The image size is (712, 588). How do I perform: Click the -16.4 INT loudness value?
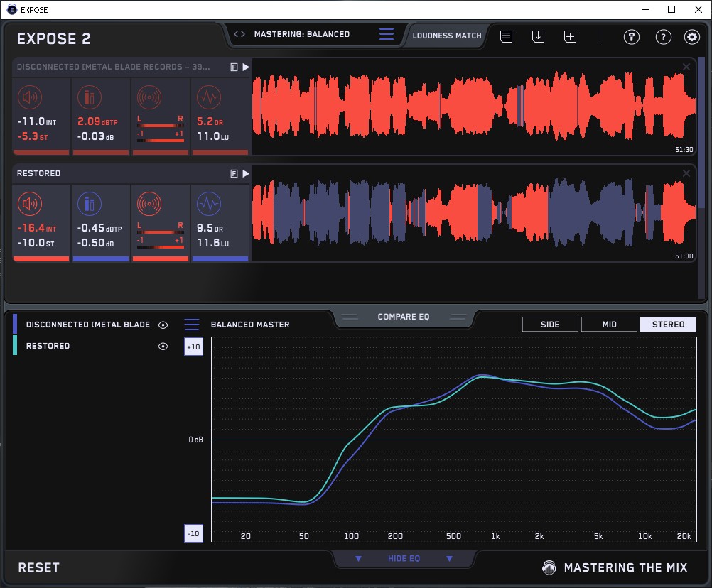(37, 228)
